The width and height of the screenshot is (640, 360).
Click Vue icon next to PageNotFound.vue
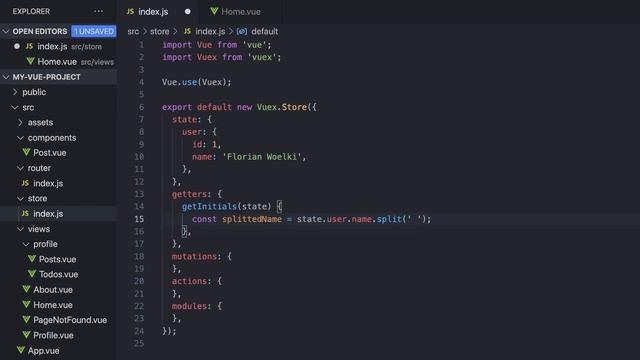[26, 320]
